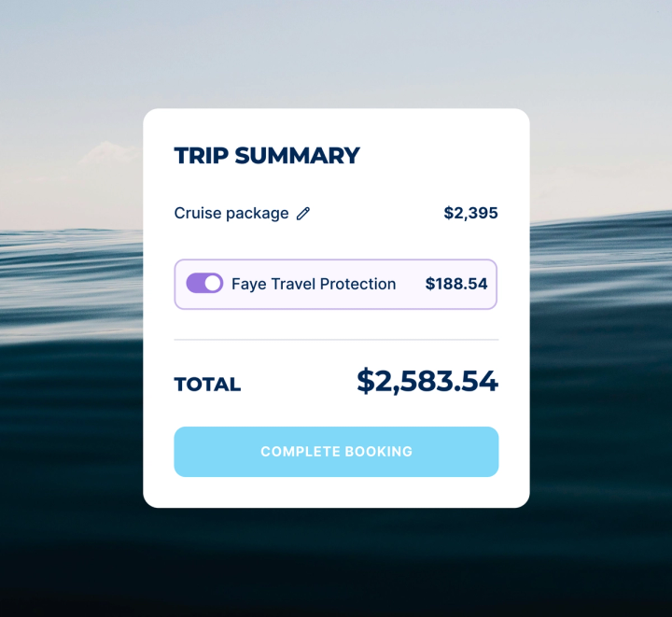Click the ocean background outside the card
This screenshot has width=672, height=617.
[68, 428]
